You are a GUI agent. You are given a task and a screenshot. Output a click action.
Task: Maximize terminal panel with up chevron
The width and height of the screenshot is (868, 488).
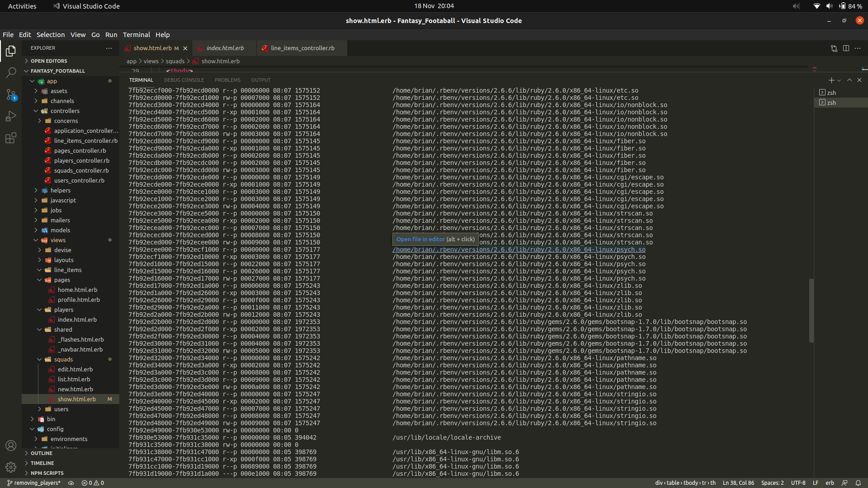tap(849, 80)
